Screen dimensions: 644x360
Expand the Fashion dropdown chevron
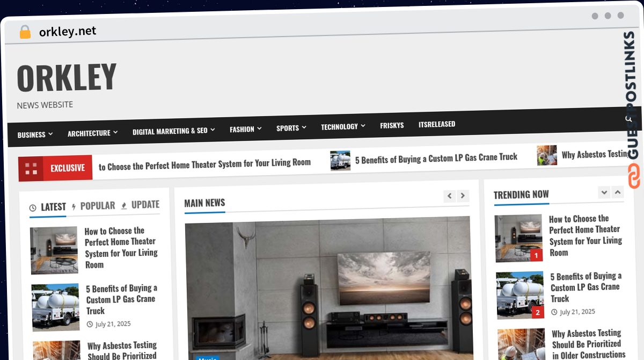259,128
